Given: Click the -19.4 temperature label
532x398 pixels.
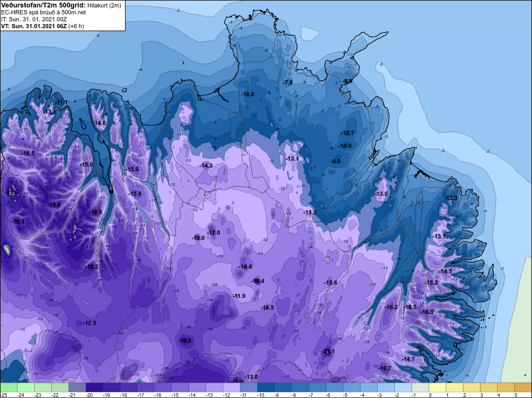Looking at the screenshot, I should pos(257,281).
